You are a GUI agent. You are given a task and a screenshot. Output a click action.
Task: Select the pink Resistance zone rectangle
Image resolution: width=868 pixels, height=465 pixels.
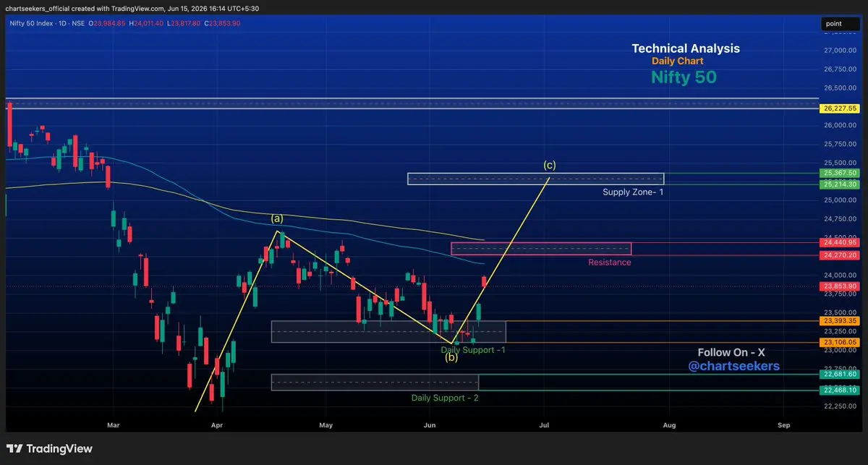tap(541, 249)
